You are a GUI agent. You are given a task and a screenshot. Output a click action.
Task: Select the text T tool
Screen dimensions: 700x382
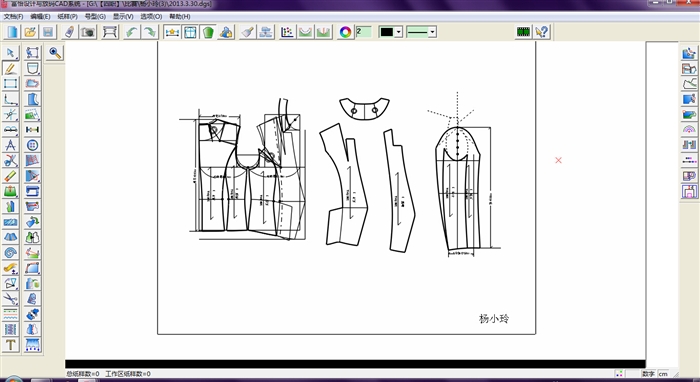tap(11, 345)
